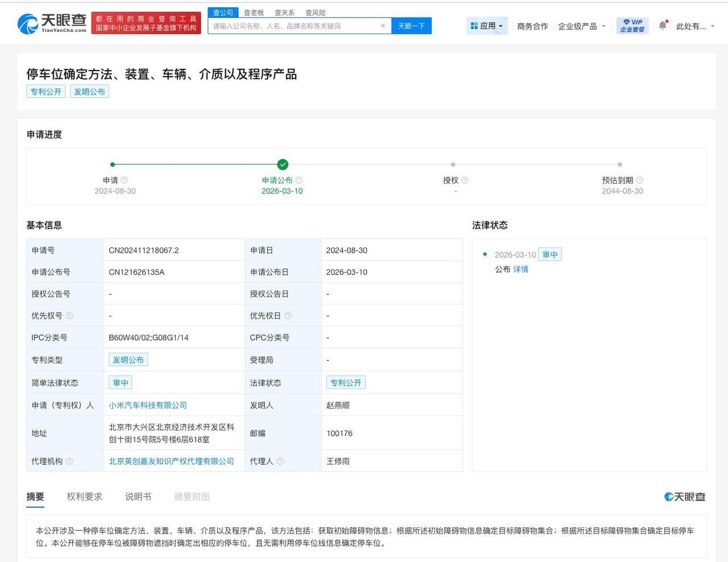This screenshot has width=728, height=562.
Task: Click the 应用 app grid icon
Action: click(474, 25)
